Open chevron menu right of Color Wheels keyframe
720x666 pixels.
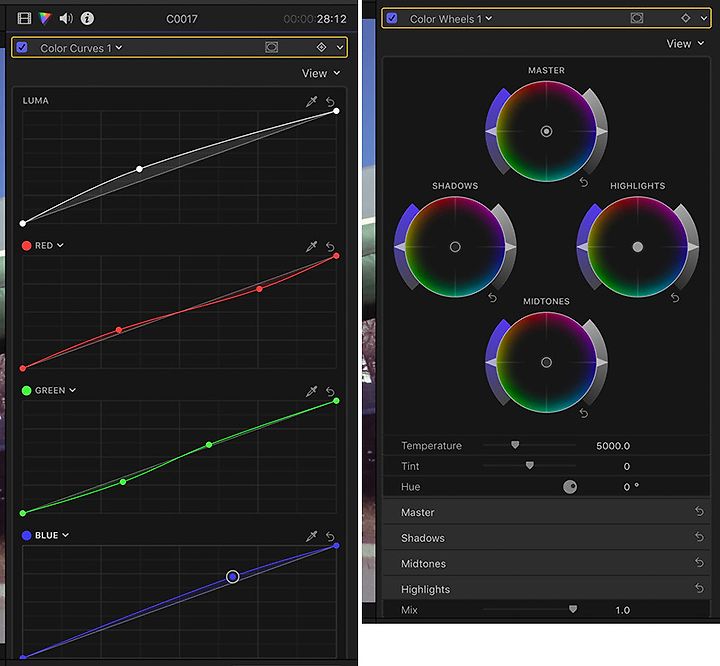(704, 18)
